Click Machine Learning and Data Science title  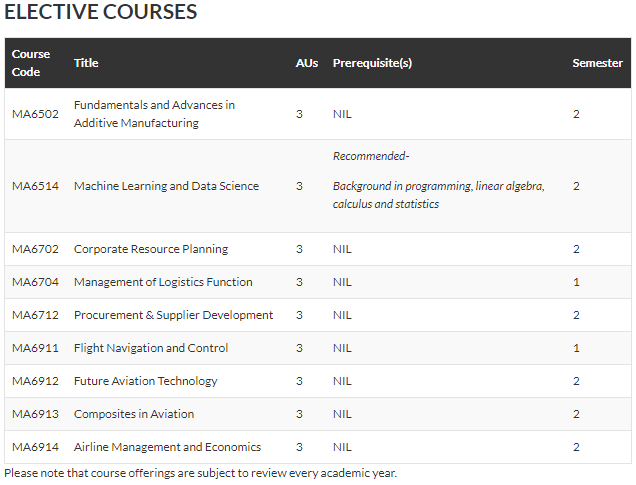166,186
